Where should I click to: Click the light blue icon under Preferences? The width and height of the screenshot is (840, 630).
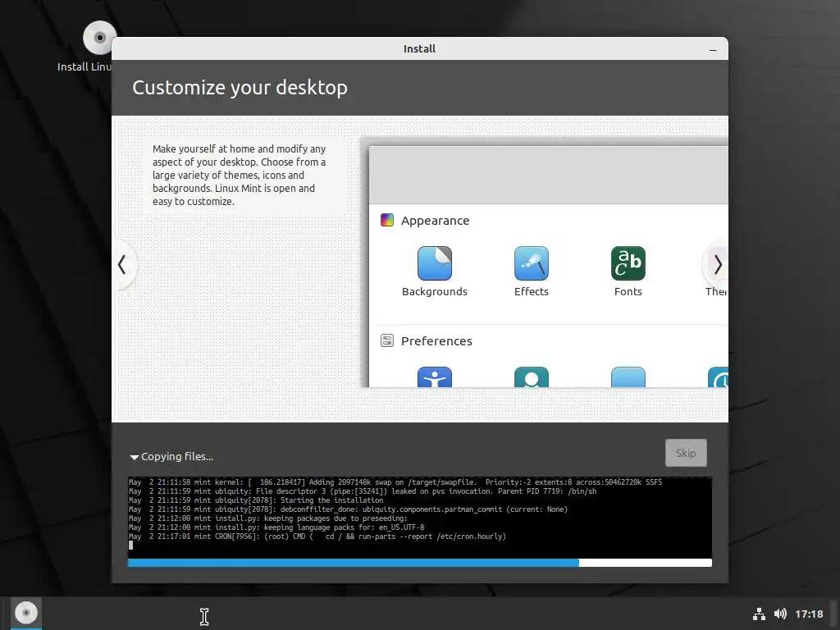(628, 377)
